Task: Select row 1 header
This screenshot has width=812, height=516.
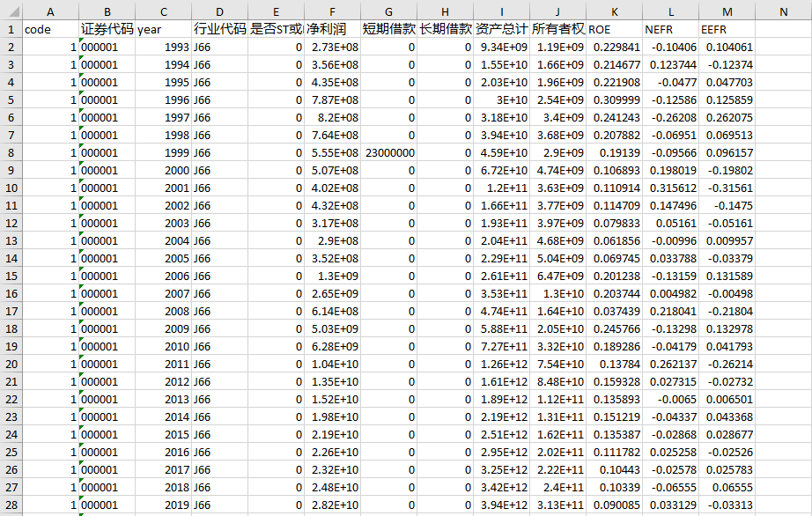Action: tap(11, 30)
